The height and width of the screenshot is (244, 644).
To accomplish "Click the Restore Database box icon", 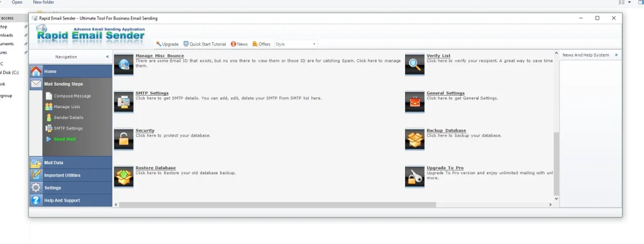I will [124, 177].
